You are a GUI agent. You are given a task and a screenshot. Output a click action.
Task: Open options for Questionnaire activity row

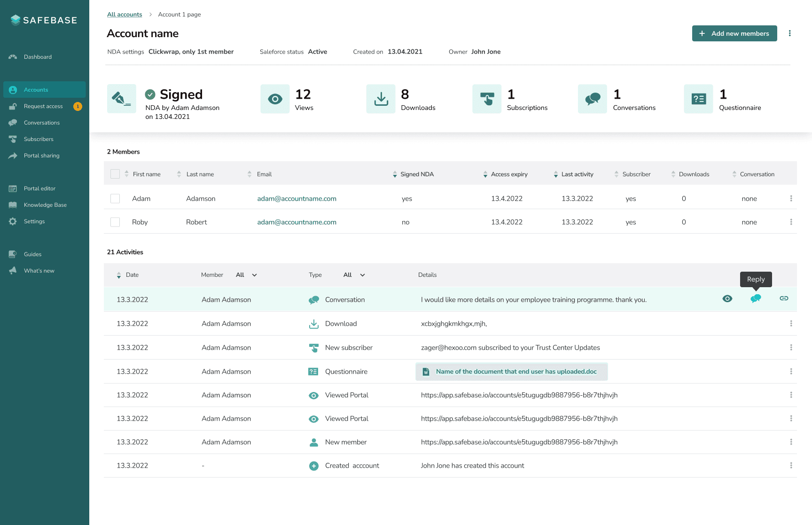pos(791,371)
